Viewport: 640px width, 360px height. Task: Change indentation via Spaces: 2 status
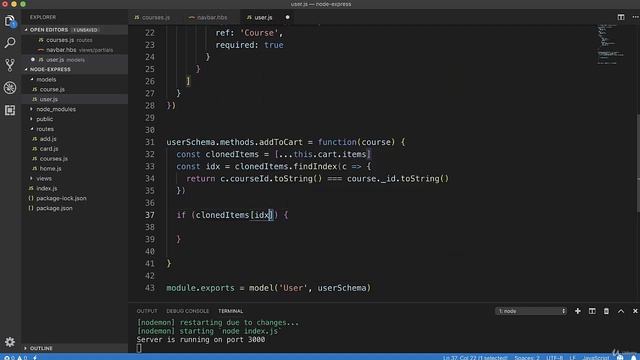527,357
